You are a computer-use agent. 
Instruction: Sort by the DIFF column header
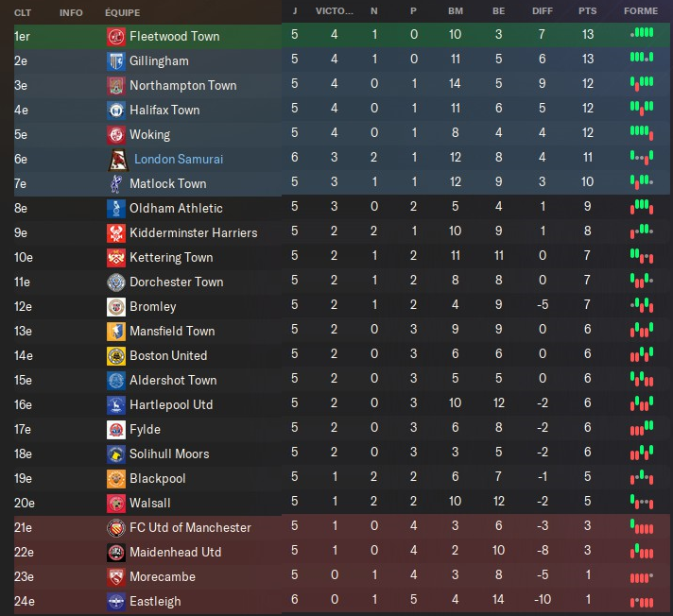tap(543, 12)
